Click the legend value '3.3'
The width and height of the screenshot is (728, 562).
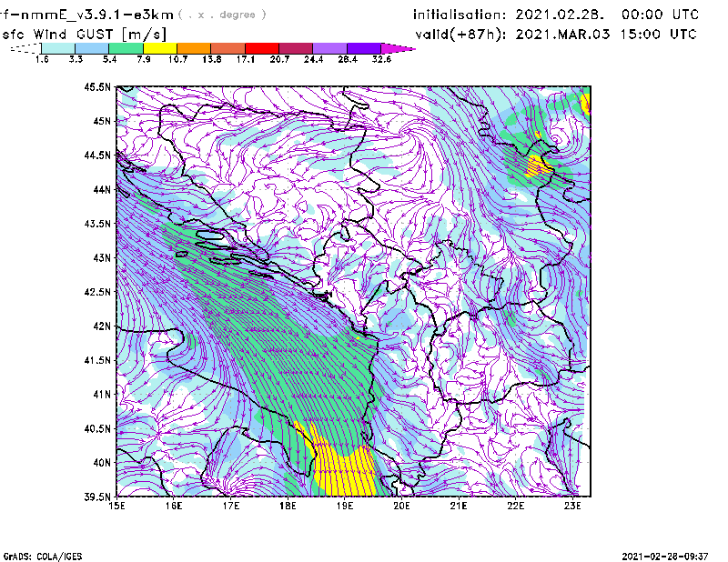pyautogui.click(x=76, y=59)
